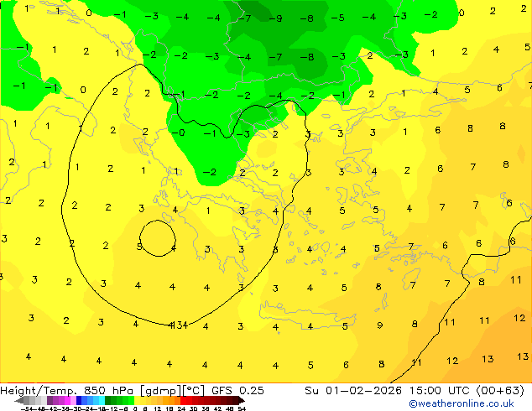Click the '850 hPa' level label
Viewport: 532px width, 411px height.
[109, 390]
